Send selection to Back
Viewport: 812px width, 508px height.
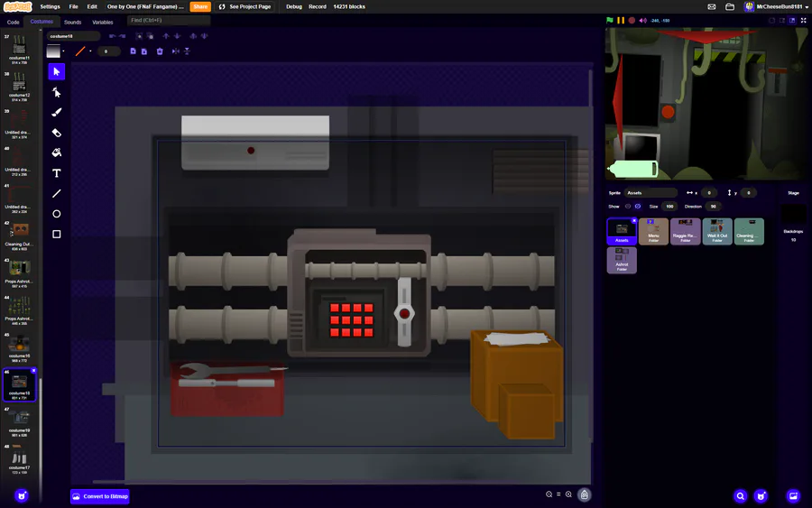pyautogui.click(x=205, y=36)
